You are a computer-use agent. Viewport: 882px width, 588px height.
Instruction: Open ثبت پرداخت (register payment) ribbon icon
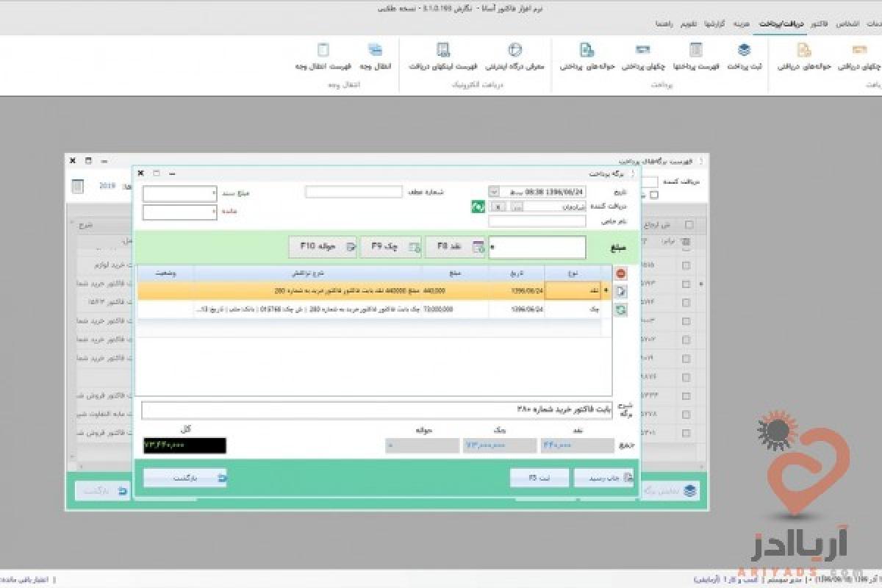click(x=745, y=57)
